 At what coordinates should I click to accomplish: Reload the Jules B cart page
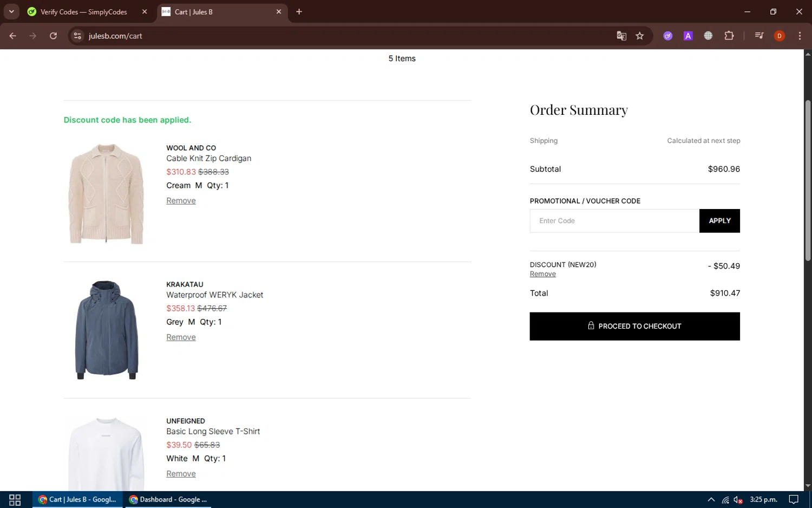coord(53,36)
